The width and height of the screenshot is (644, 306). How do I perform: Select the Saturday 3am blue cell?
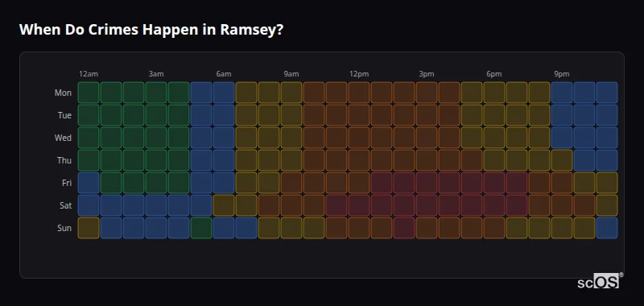[156, 205]
